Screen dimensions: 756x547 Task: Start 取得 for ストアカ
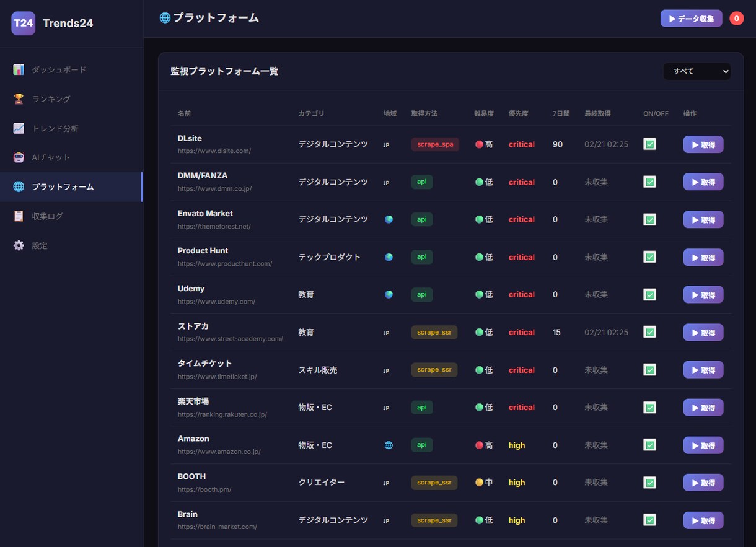click(703, 333)
